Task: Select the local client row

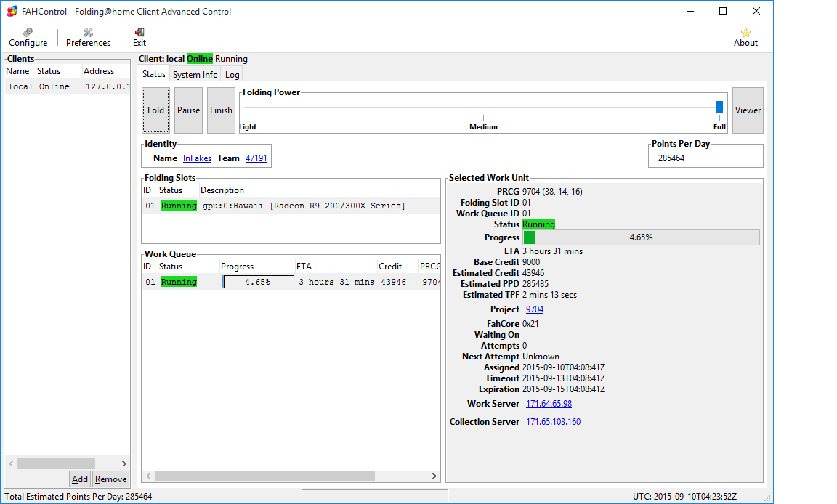Action: pos(68,86)
